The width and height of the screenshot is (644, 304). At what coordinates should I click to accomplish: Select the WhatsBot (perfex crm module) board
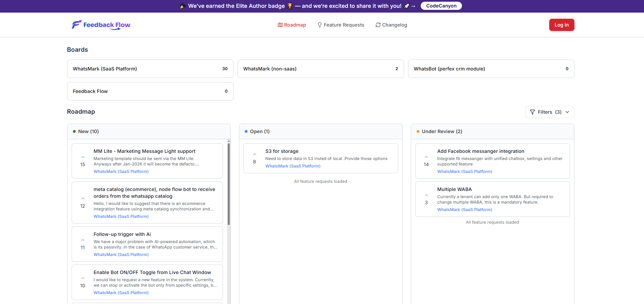[491, 69]
